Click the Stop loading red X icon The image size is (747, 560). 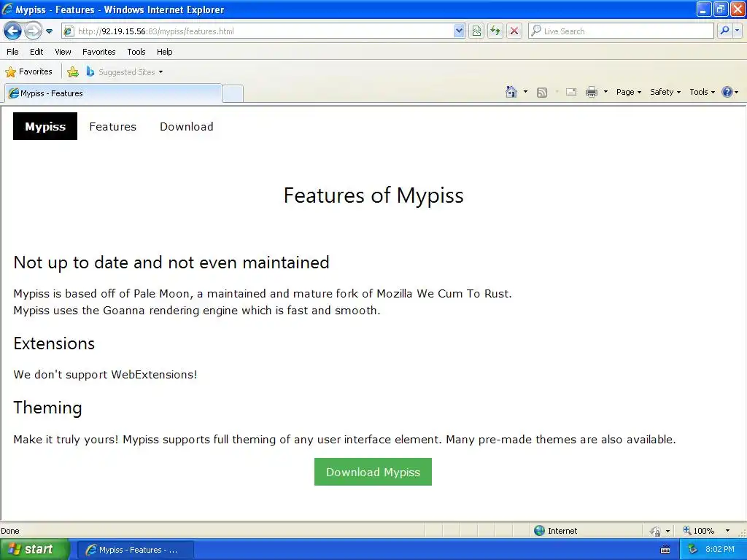pyautogui.click(x=514, y=31)
